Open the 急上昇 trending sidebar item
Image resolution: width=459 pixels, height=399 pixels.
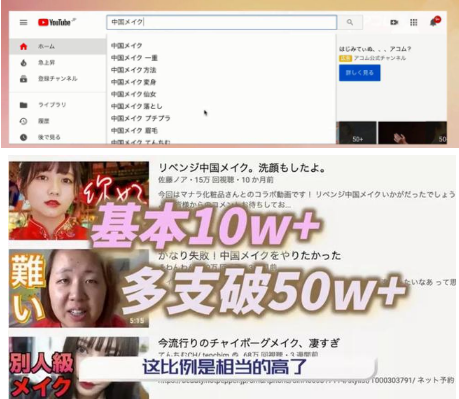tap(57, 63)
